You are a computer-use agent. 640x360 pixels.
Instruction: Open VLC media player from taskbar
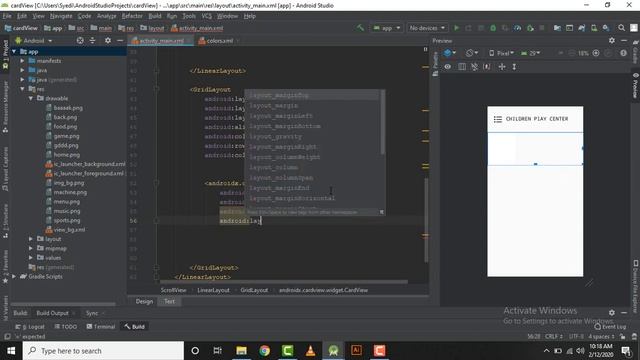coord(310,351)
